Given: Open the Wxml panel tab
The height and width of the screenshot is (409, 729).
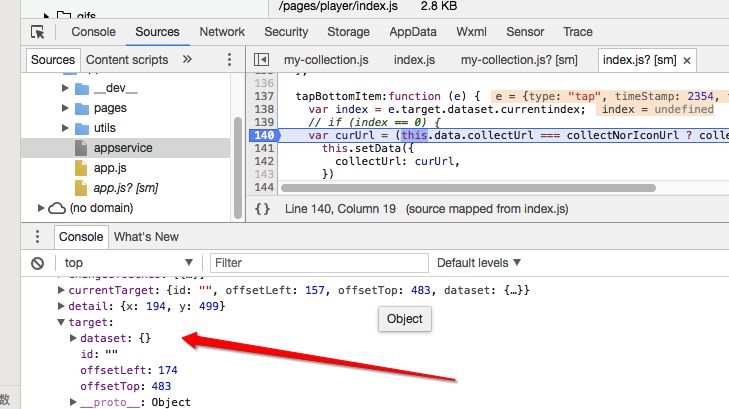Looking at the screenshot, I should point(471,32).
